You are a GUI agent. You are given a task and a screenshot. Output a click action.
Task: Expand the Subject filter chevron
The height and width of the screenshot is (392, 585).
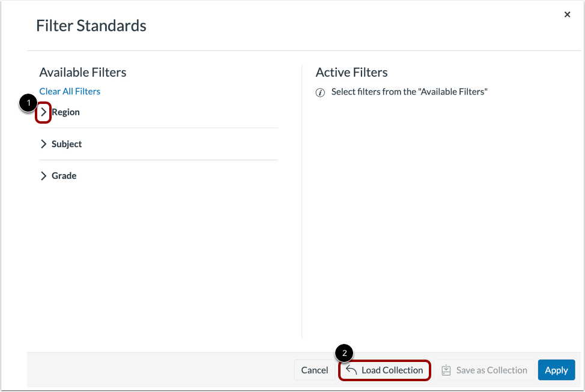tap(43, 144)
